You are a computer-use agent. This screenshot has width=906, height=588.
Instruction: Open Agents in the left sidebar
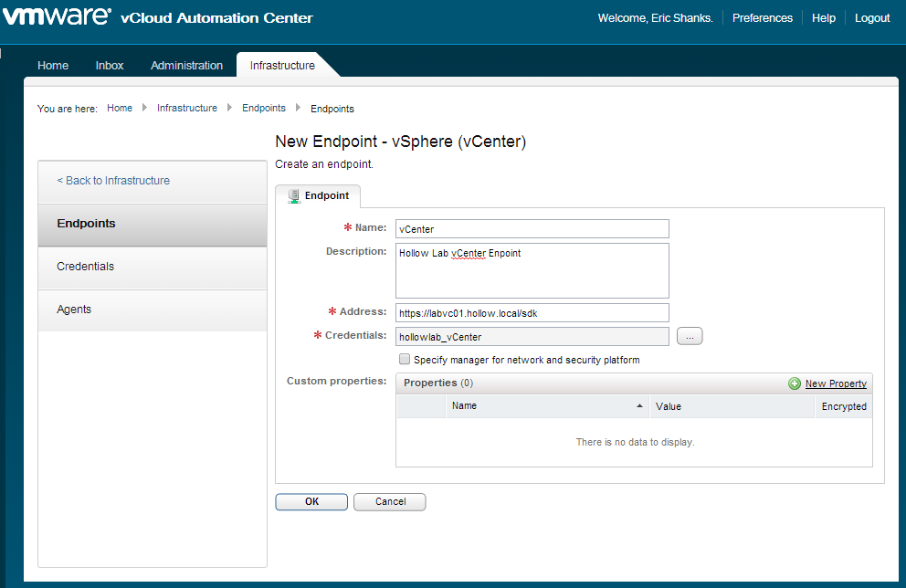pyautogui.click(x=74, y=310)
